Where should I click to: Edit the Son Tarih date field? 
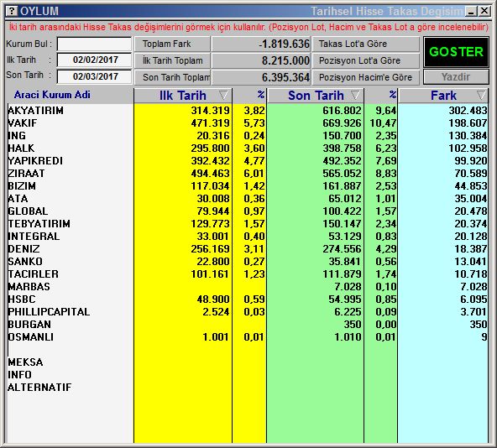95,76
